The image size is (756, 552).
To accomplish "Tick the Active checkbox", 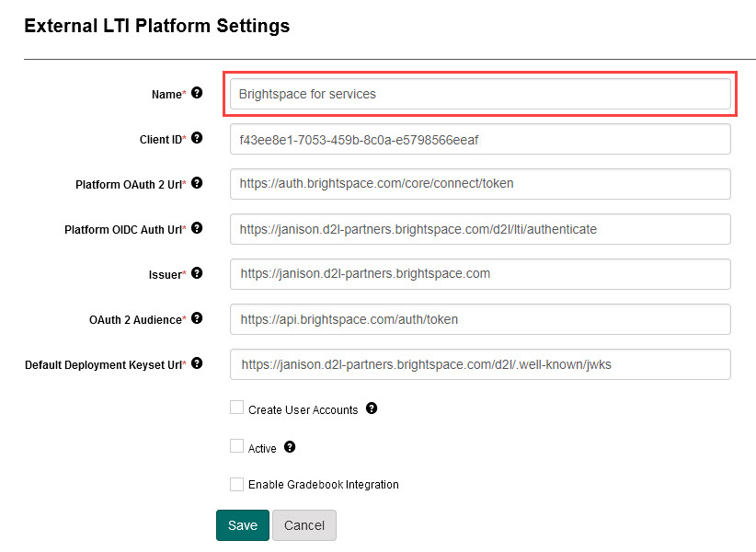I will pos(237,447).
